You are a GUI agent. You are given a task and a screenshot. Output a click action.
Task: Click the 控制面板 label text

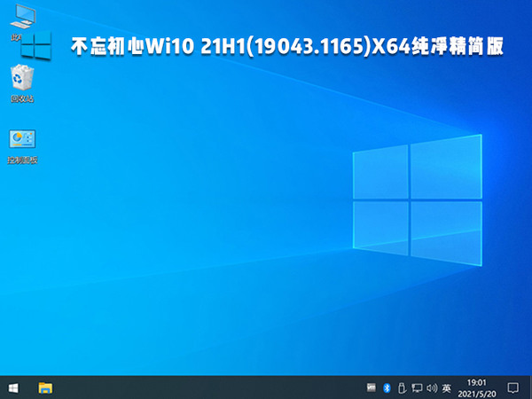(x=21, y=160)
